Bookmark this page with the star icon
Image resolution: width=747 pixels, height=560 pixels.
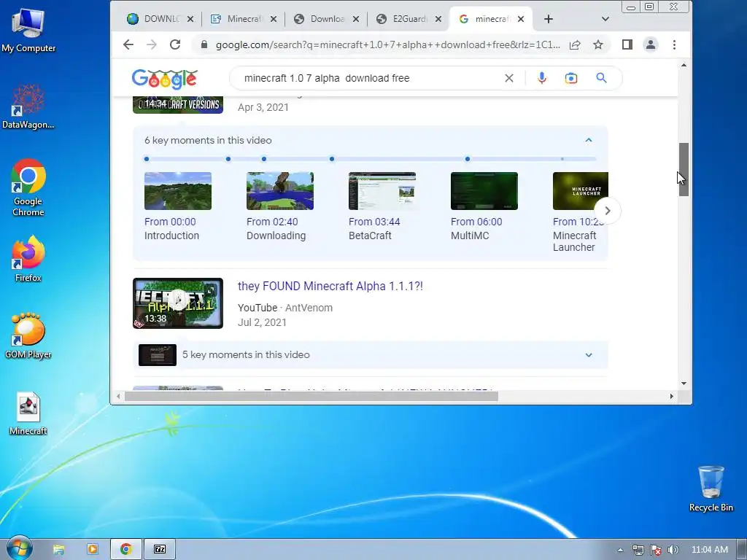(x=598, y=44)
